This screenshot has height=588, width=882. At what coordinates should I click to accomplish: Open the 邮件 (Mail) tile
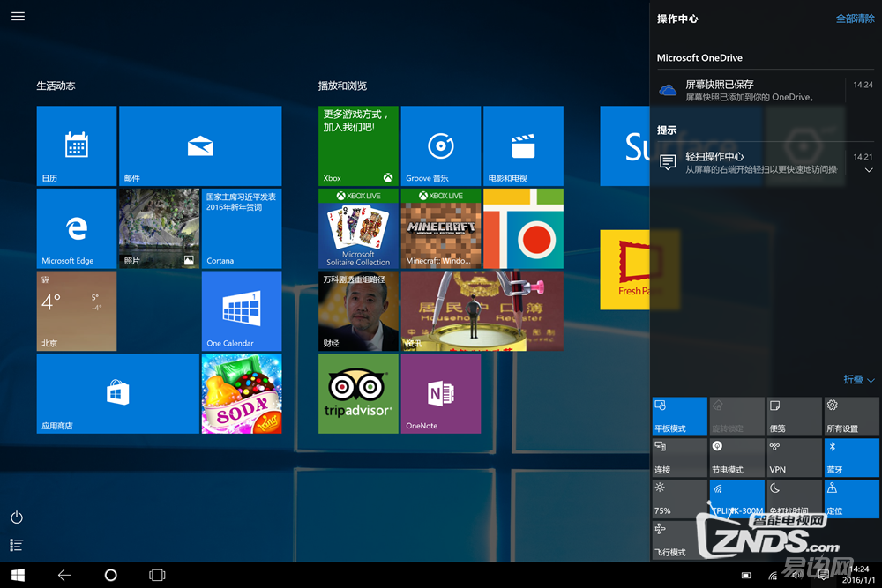pyautogui.click(x=200, y=145)
